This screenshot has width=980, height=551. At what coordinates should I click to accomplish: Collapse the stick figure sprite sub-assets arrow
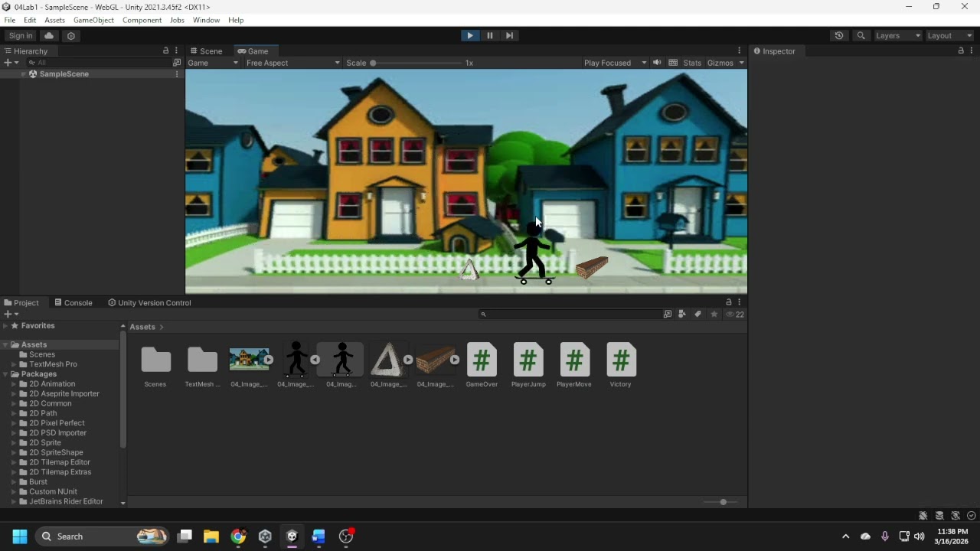315,360
